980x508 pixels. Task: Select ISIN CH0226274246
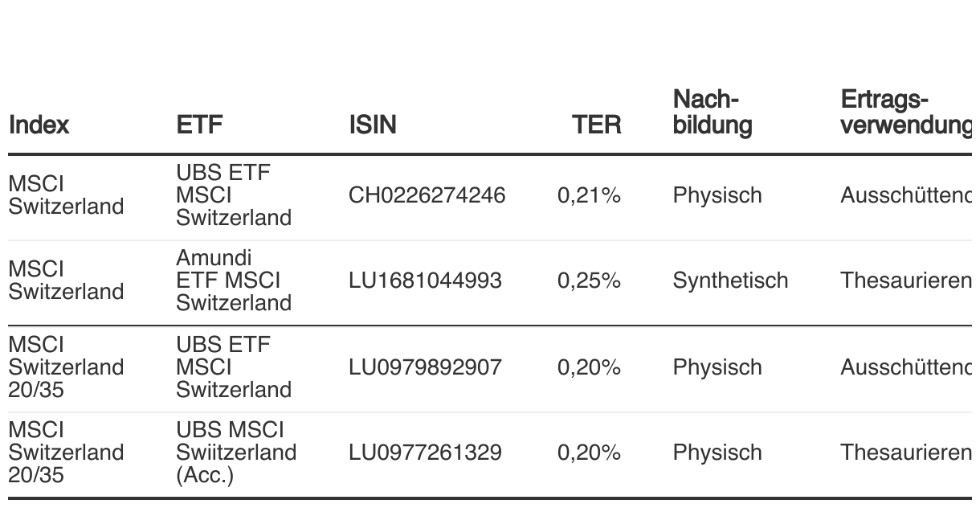[x=427, y=196]
